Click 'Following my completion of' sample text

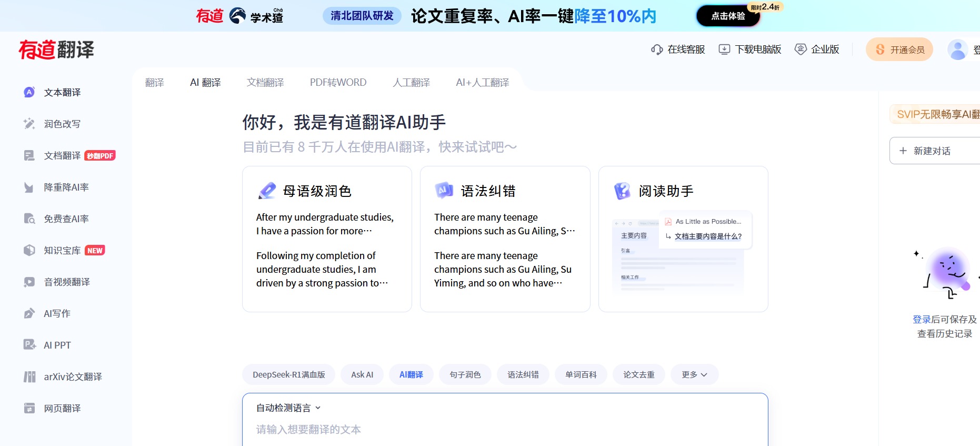click(x=322, y=270)
